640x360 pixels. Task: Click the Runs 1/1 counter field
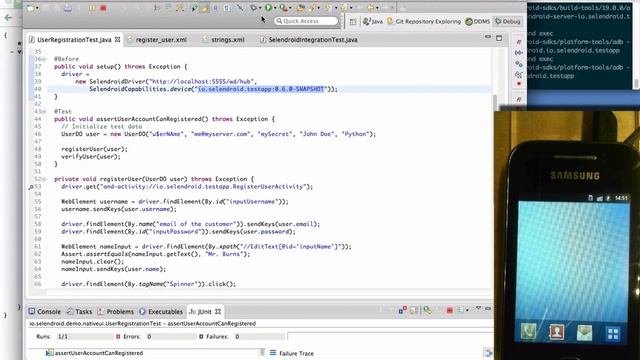84,337
